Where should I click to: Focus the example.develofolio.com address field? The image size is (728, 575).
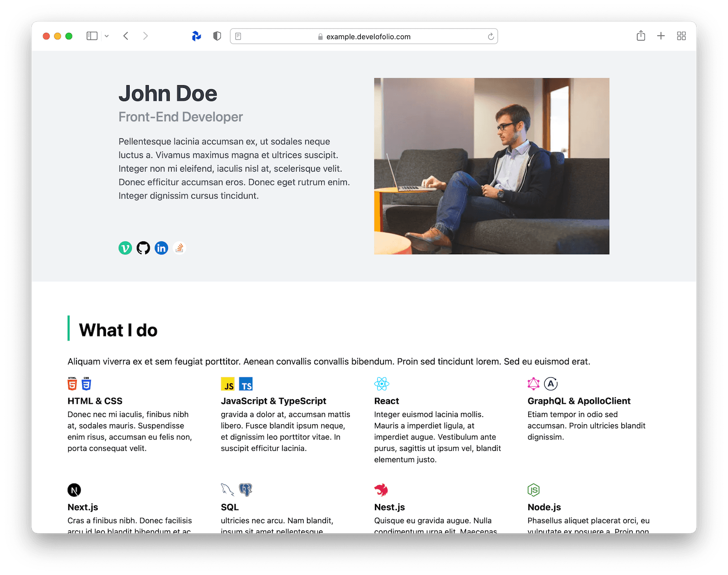pyautogui.click(x=364, y=36)
